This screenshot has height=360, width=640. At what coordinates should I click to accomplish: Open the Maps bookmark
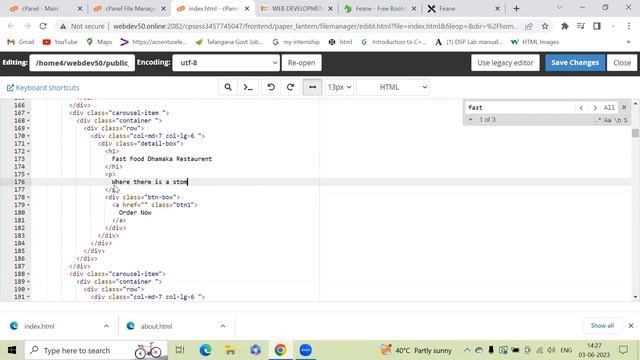[x=99, y=42]
